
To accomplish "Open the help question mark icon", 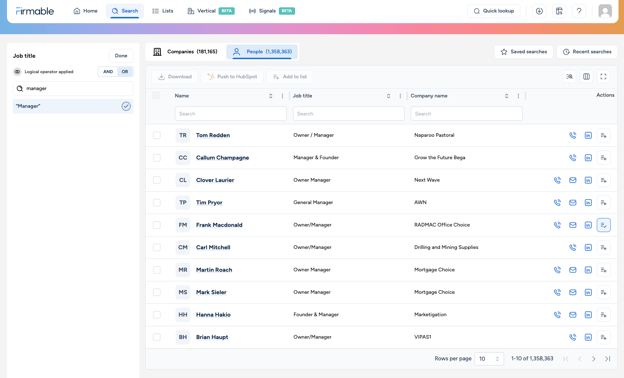I will [579, 11].
